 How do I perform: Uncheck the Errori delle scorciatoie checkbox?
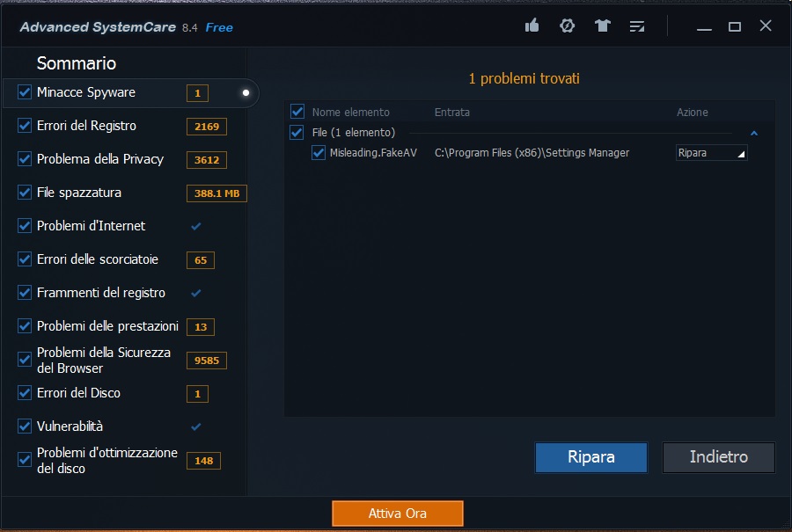tap(25, 259)
